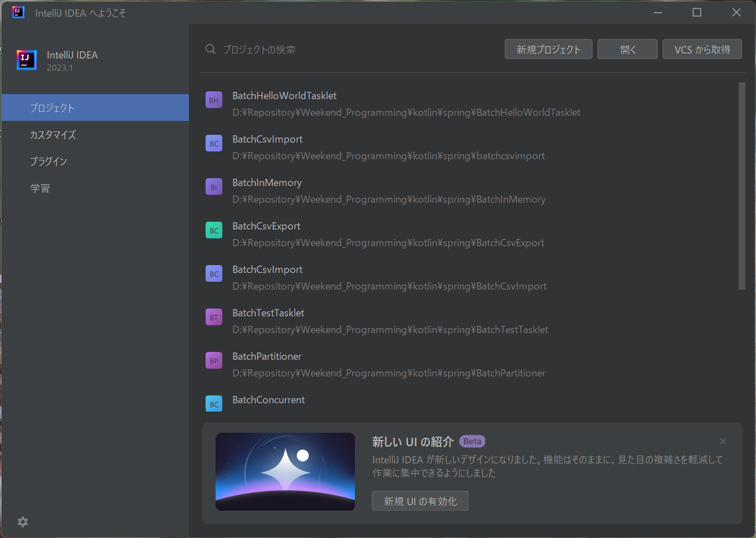Click the new UI promotional thumbnail image

285,472
